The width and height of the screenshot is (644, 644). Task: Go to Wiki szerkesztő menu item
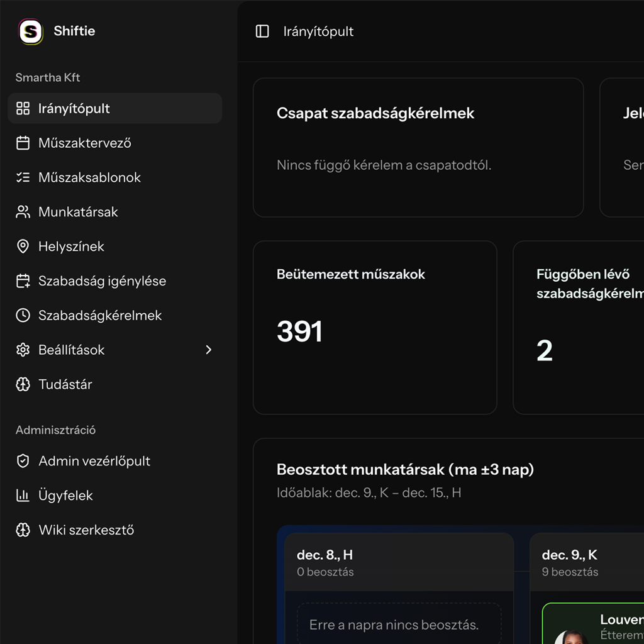click(86, 530)
